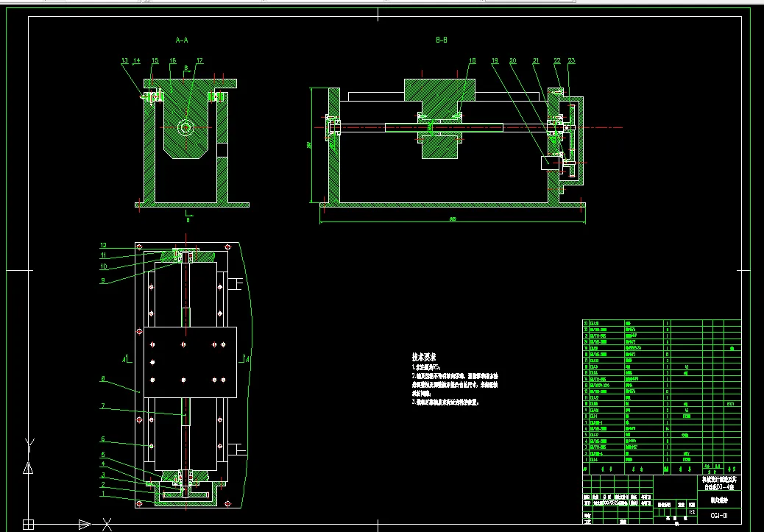
Task: Pick part callout number 17
Action: click(199, 61)
